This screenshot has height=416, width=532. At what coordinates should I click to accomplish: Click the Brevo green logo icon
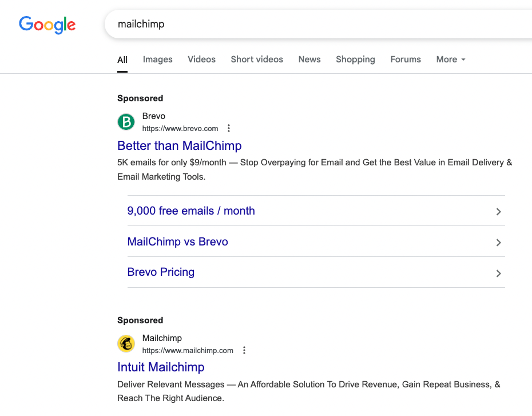(x=126, y=122)
